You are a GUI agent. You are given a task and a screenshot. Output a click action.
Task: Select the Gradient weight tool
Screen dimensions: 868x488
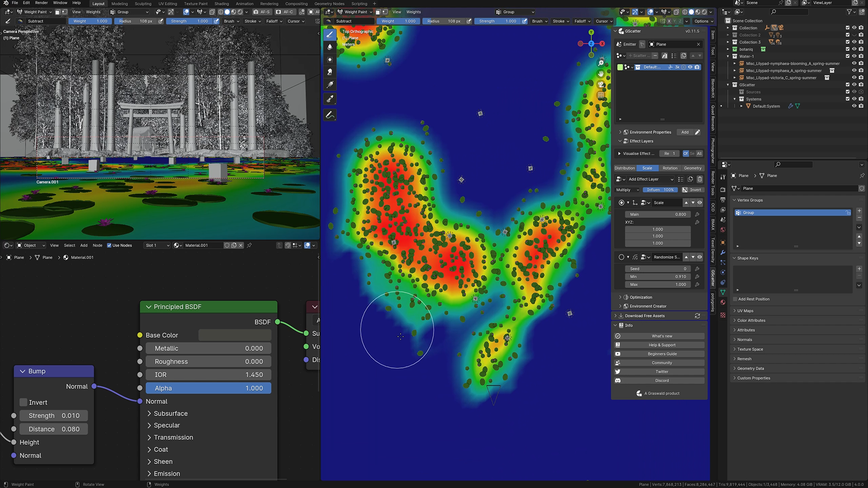pos(330,85)
